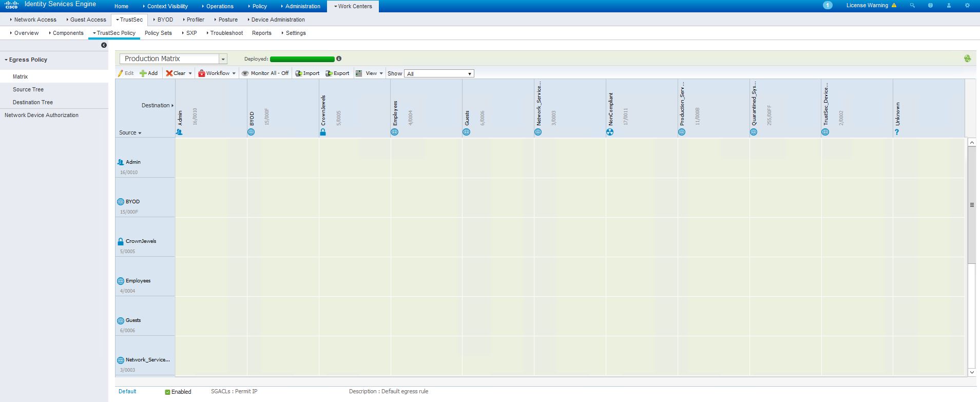980x402 pixels.
Task: Open the Operations menu
Action: click(x=218, y=6)
